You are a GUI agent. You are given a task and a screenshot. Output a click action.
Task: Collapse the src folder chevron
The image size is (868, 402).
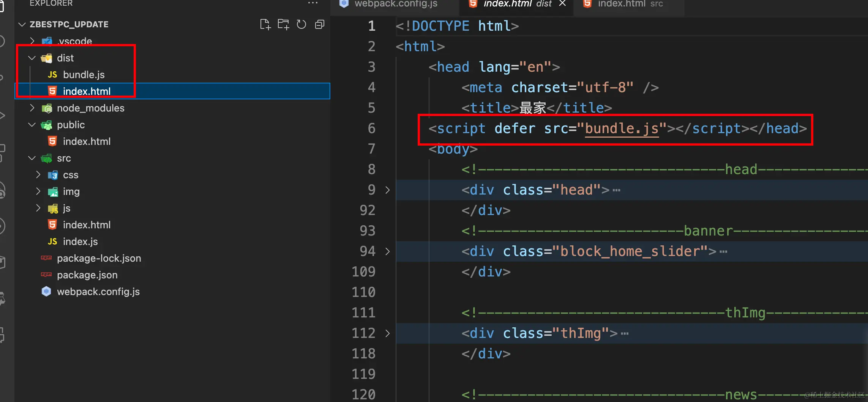32,158
